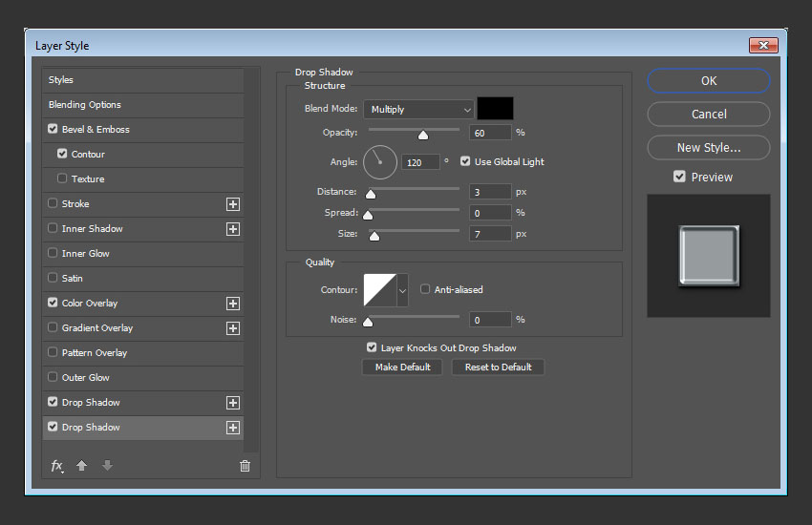Screen dimensions: 812x525
Task: Click the plus icon beside Inner Shadow
Action: tap(232, 229)
